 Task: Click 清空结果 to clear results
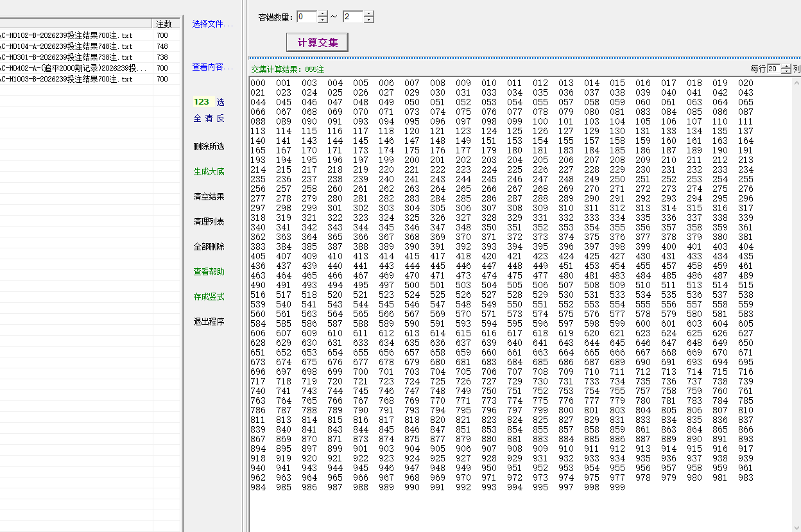click(x=209, y=197)
